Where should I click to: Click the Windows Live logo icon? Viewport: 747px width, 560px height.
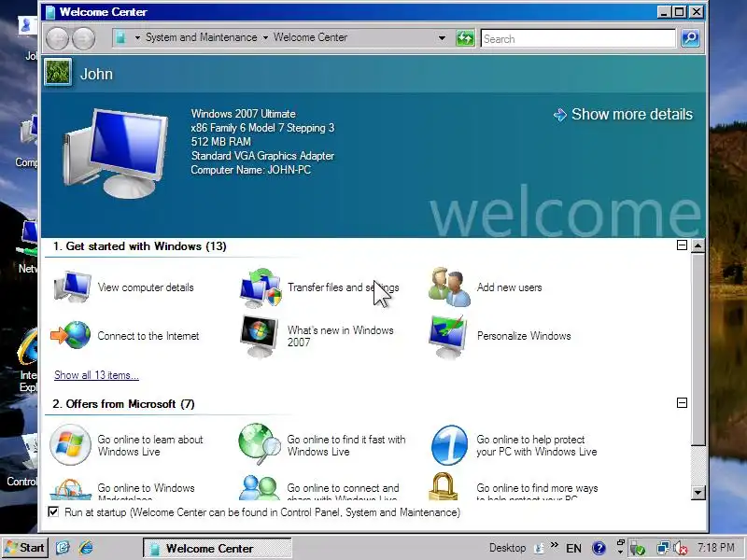click(71, 445)
